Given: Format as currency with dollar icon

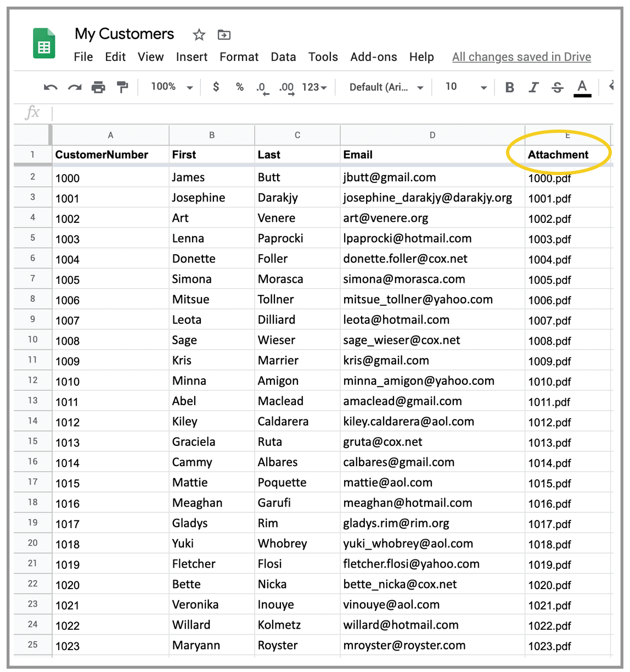Looking at the screenshot, I should click(216, 87).
